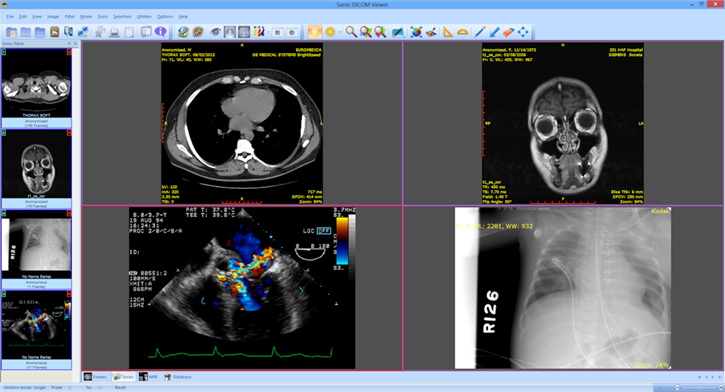
Task: Open the Tools menu
Action: [103, 17]
